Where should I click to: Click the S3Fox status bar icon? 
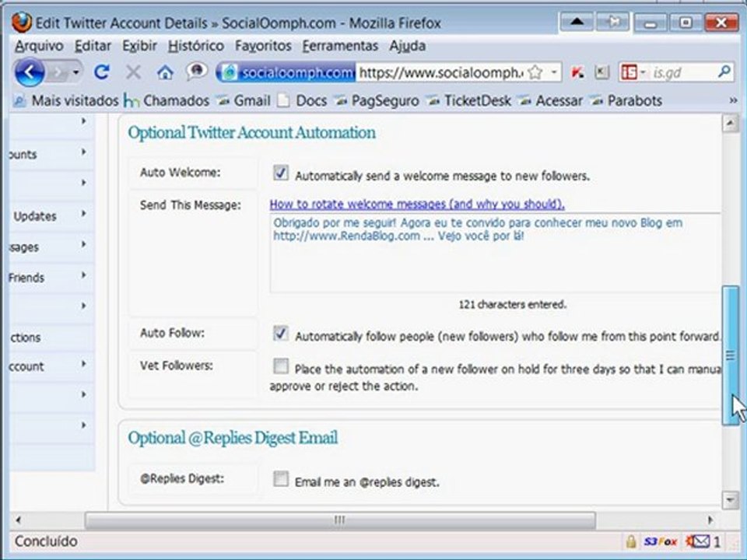661,541
